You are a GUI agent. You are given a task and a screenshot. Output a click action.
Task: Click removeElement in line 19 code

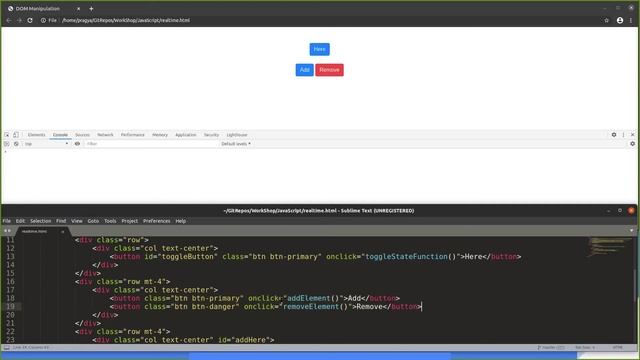[x=311, y=307]
